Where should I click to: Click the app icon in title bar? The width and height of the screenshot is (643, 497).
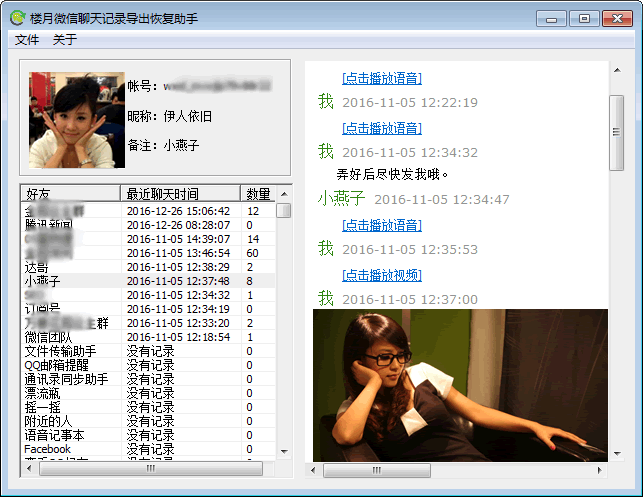tap(18, 18)
